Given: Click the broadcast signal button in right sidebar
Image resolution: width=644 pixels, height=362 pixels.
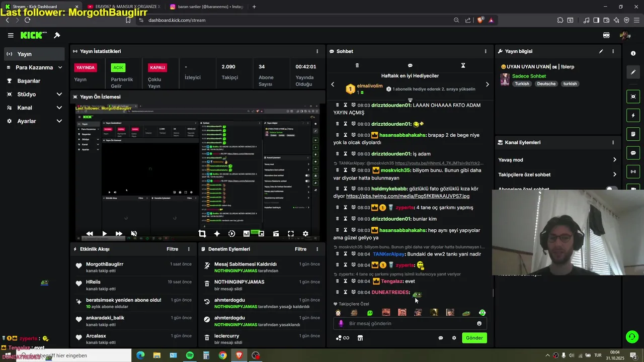Looking at the screenshot, I should click(633, 171).
